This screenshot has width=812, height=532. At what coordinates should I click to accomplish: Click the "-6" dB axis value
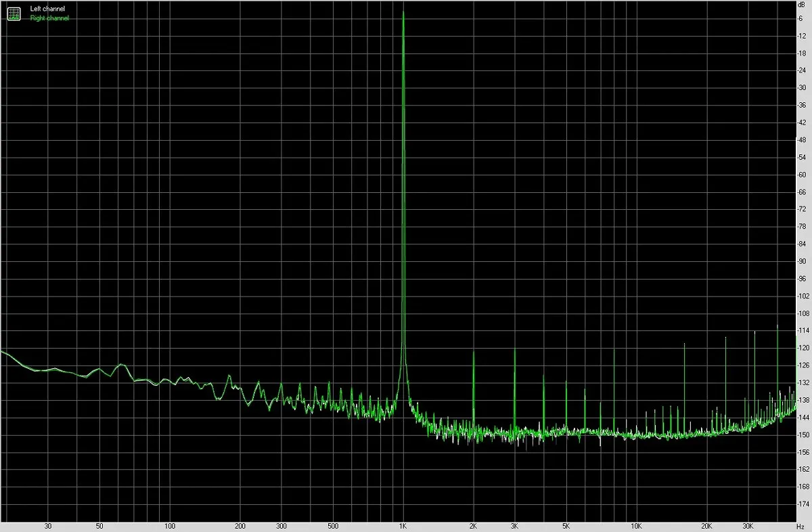pos(800,18)
